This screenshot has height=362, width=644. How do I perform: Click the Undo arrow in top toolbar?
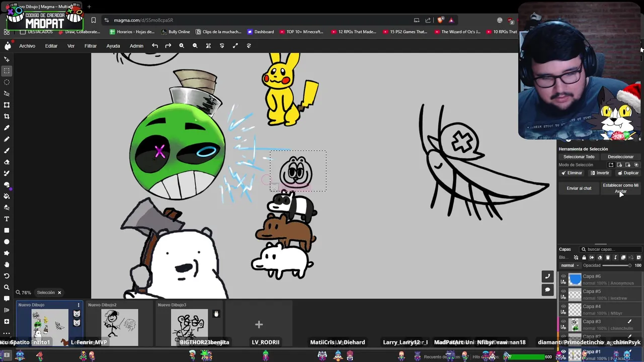(155, 46)
